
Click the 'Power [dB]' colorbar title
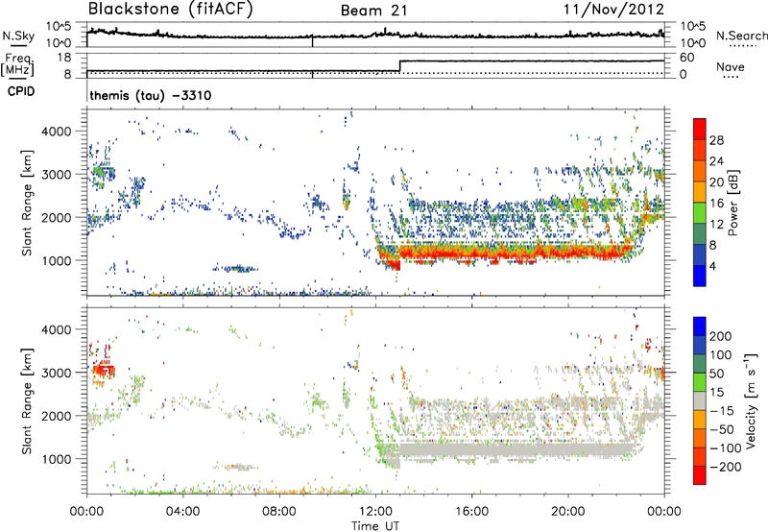pos(732,203)
